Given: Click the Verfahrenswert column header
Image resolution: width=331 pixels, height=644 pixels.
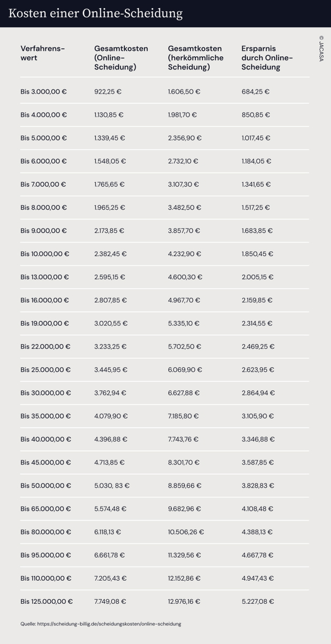Looking at the screenshot, I should pos(42,53).
